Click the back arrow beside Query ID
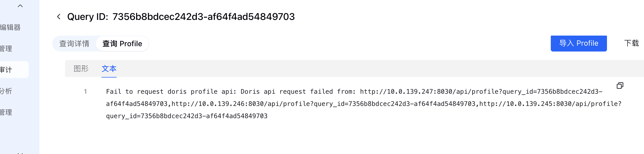Image resolution: width=644 pixels, height=154 pixels. coord(59,17)
